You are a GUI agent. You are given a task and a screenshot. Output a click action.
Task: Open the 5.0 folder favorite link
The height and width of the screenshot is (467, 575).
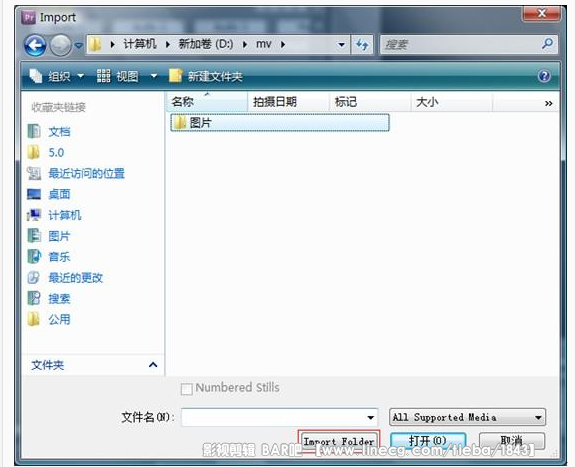(56, 153)
